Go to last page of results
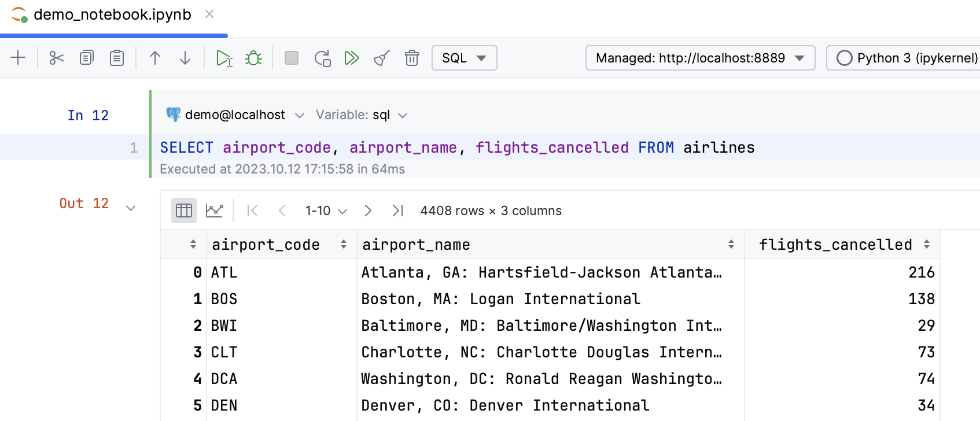This screenshot has width=980, height=421. point(397,211)
